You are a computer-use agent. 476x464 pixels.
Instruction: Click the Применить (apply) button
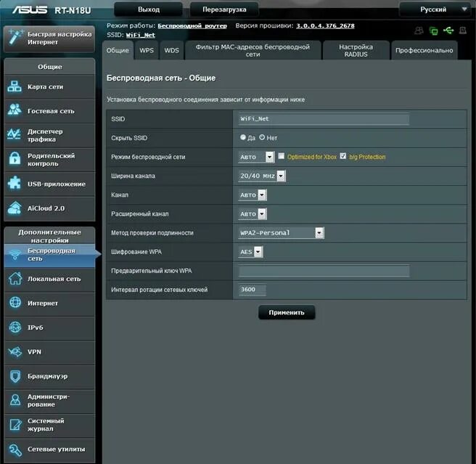287,312
